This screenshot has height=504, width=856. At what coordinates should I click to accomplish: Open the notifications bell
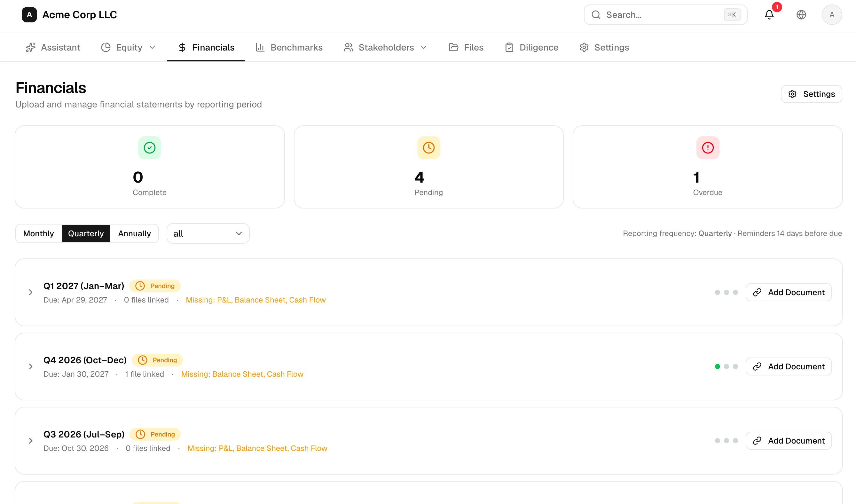(769, 15)
